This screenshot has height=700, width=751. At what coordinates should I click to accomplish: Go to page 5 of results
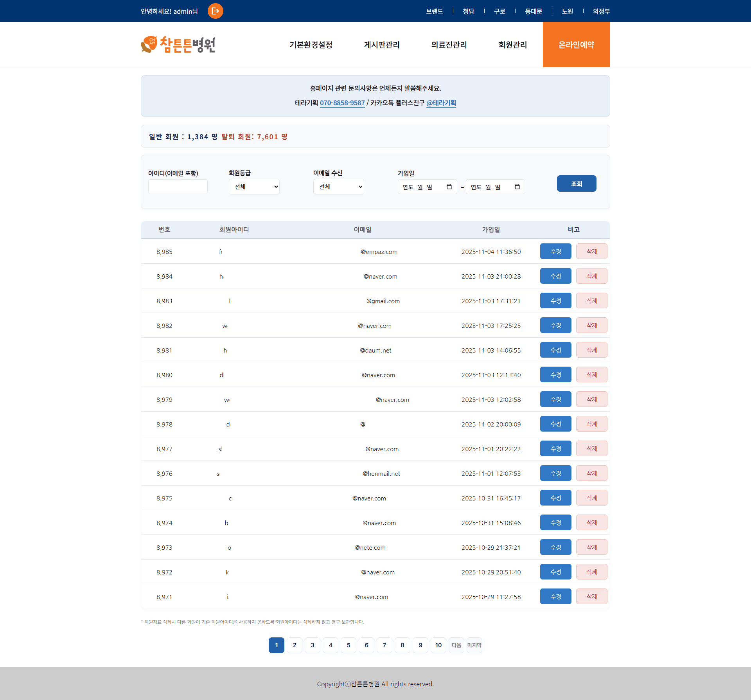[x=349, y=645]
